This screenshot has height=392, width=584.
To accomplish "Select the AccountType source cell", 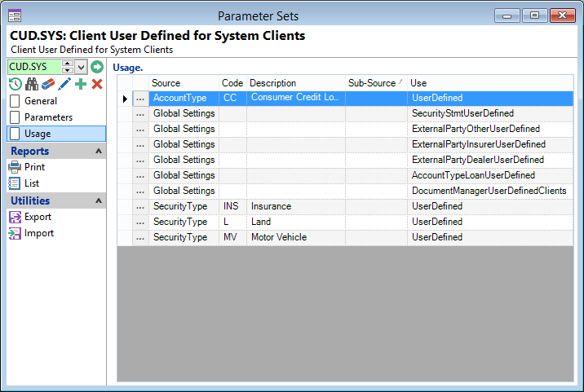I will 184,99.
